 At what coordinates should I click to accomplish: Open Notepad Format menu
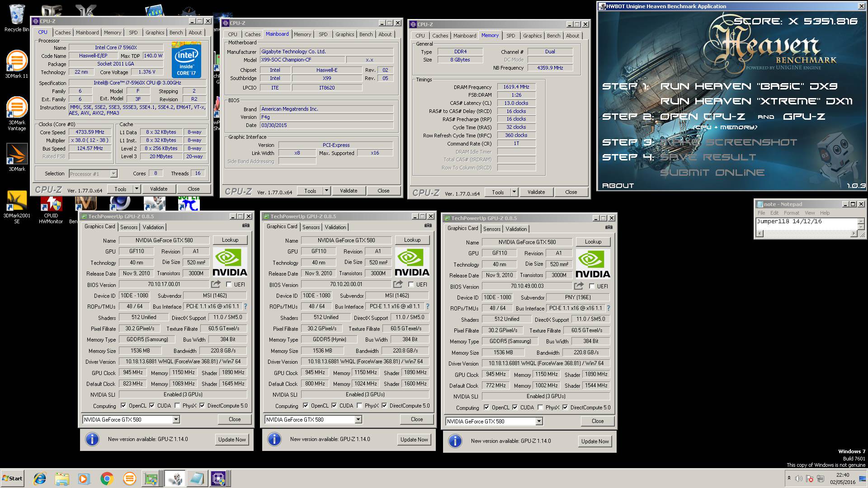[792, 213]
